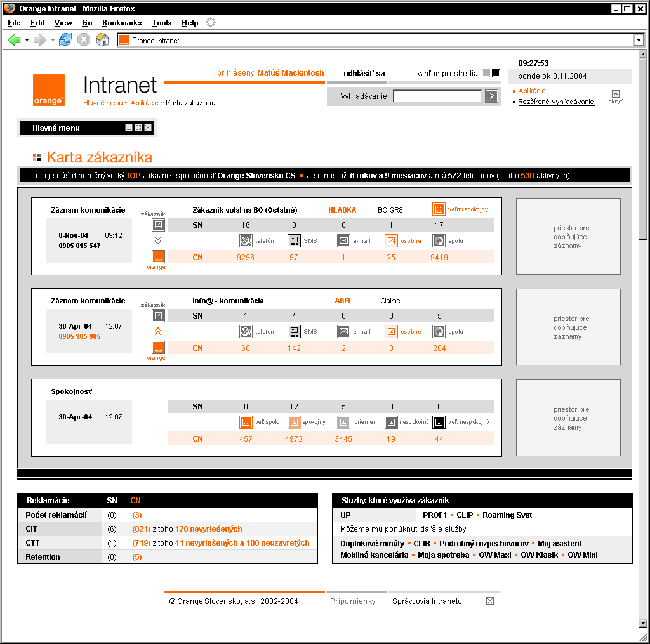Screen dimensions: 650x644
Task: Click the Podrobný rozpis hovorov service
Action: [x=484, y=543]
